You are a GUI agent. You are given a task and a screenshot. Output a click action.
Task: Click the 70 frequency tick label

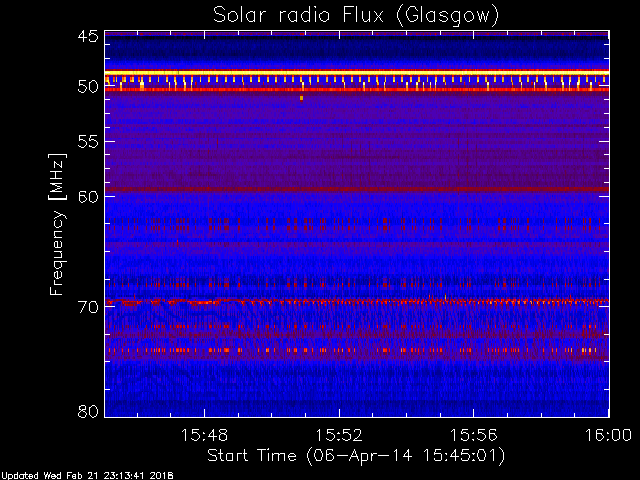[88, 307]
